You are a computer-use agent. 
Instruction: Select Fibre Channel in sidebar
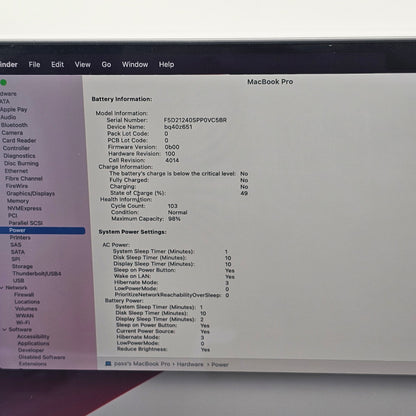(x=24, y=178)
